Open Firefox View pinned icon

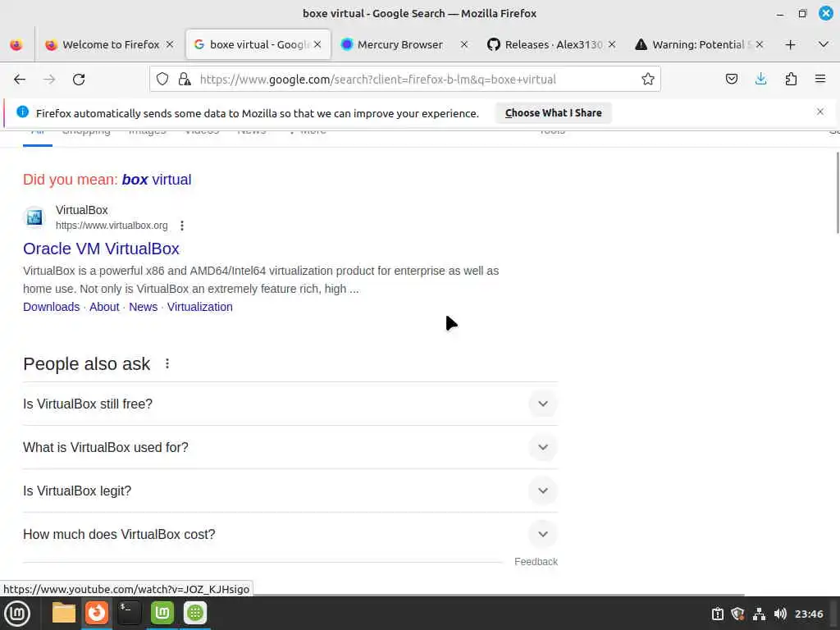pos(16,44)
